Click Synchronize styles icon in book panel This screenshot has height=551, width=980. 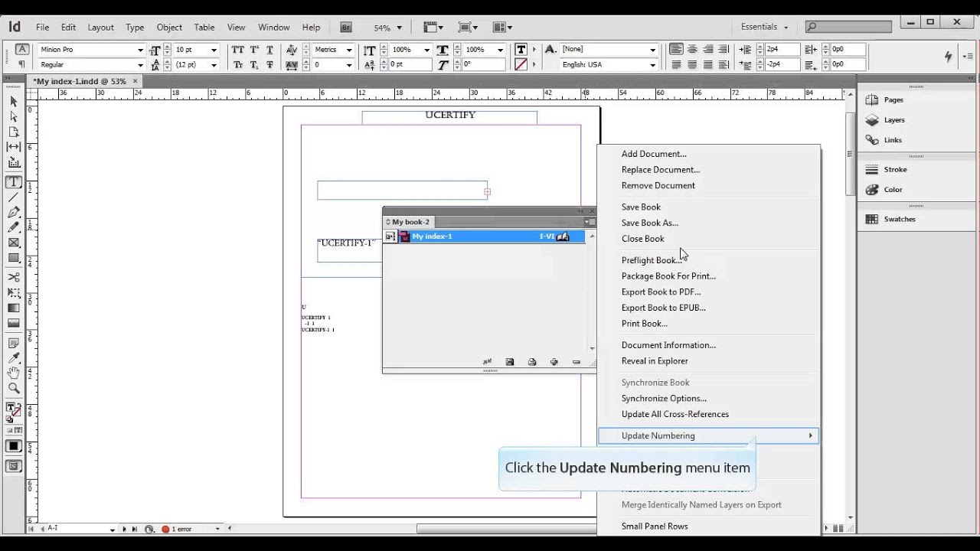(487, 362)
